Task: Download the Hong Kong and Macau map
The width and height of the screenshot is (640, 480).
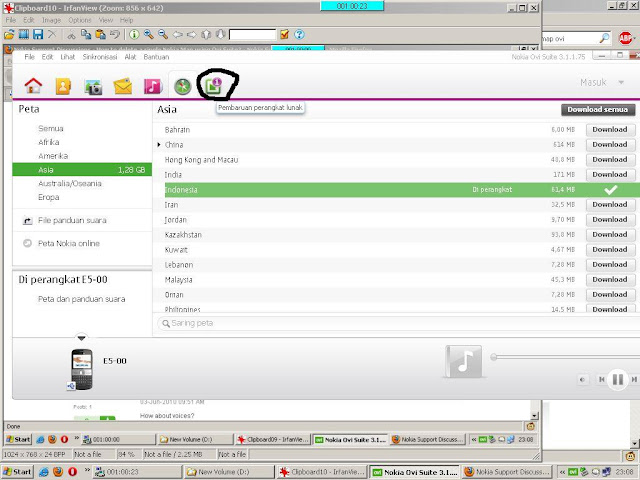Action: (x=610, y=160)
